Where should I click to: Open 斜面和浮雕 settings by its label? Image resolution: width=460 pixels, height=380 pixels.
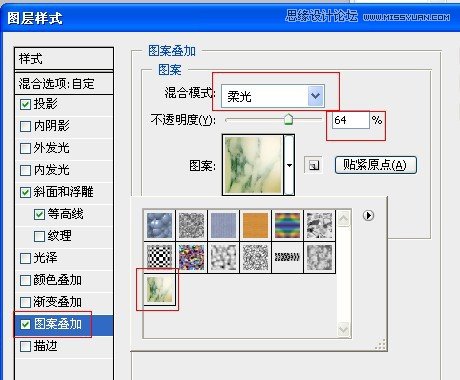tap(63, 192)
